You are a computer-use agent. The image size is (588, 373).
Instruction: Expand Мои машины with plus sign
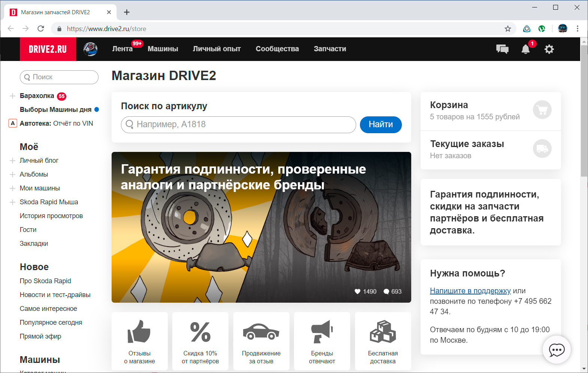coord(12,189)
